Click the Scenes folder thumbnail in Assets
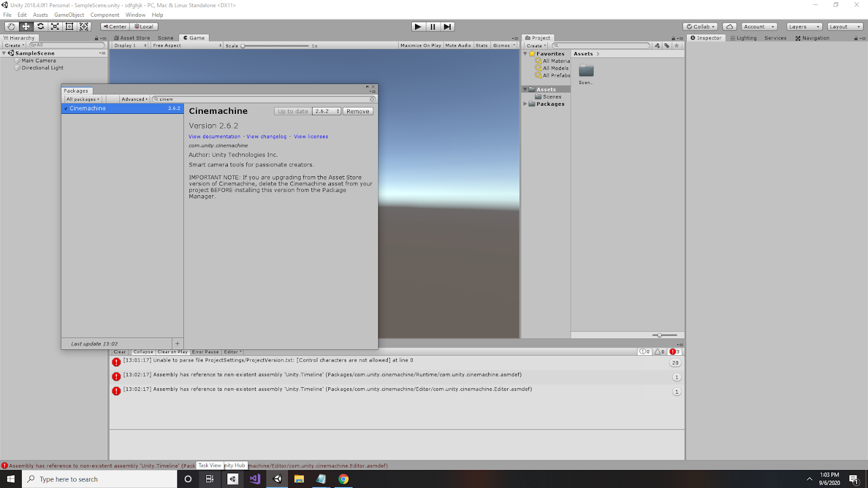 click(586, 71)
